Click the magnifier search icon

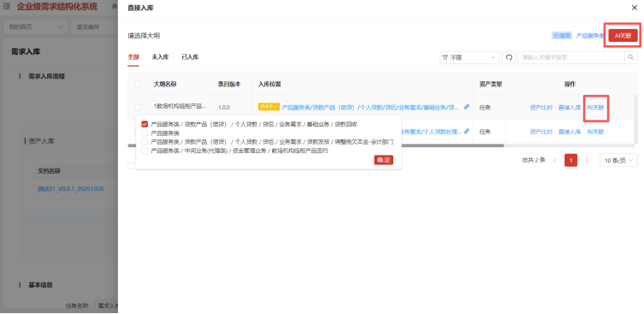click(631, 57)
